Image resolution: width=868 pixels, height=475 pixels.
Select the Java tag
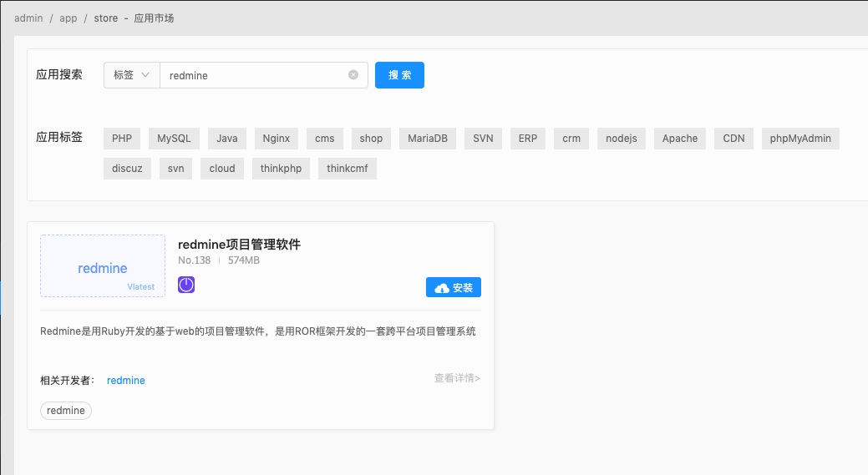point(227,139)
